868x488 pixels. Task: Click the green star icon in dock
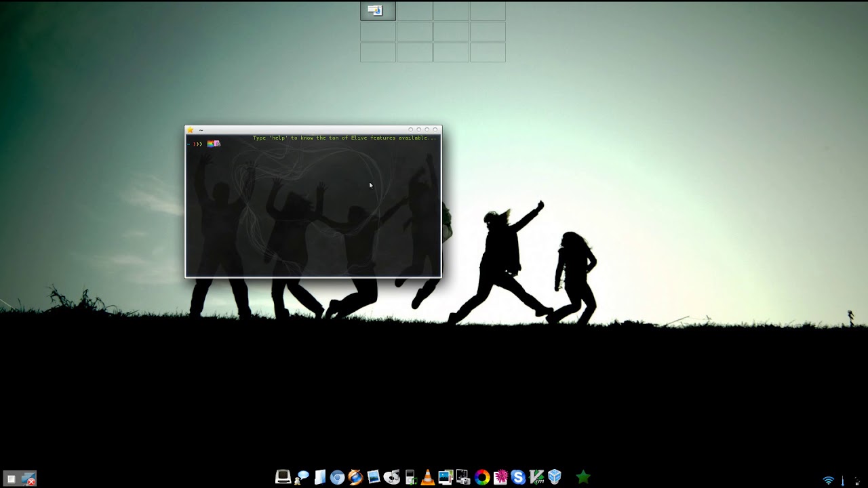point(583,477)
